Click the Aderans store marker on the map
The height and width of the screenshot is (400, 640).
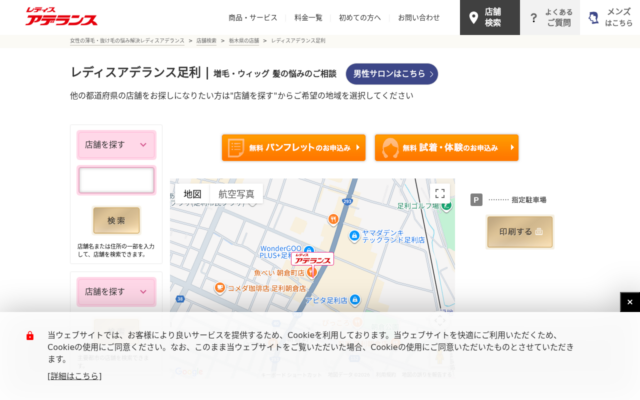pyautogui.click(x=312, y=259)
